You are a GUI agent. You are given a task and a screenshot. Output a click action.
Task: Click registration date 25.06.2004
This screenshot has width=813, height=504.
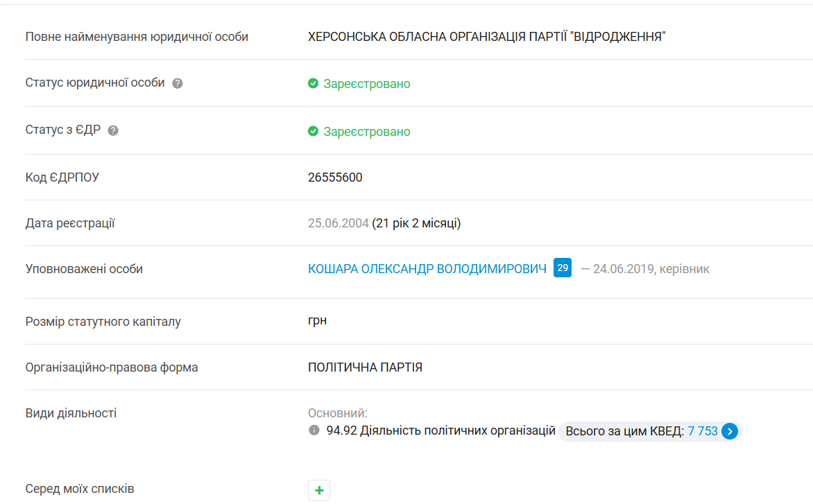(338, 223)
